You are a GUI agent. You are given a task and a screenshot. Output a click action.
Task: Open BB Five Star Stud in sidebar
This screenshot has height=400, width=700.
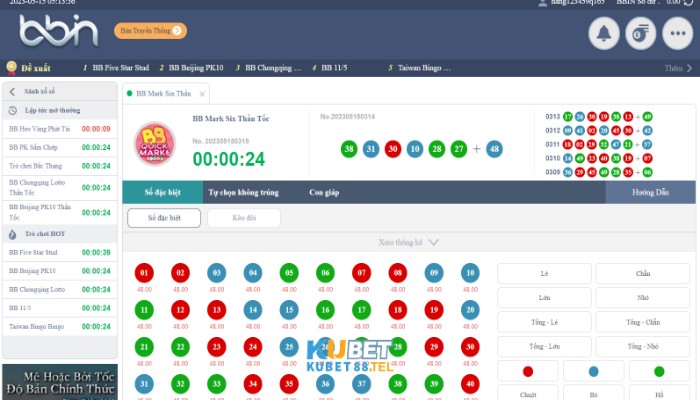click(60, 253)
